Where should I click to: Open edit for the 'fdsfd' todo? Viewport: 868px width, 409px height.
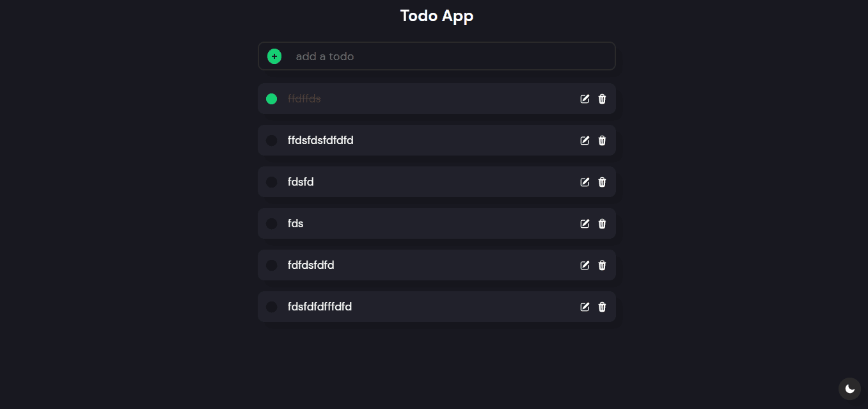(585, 182)
